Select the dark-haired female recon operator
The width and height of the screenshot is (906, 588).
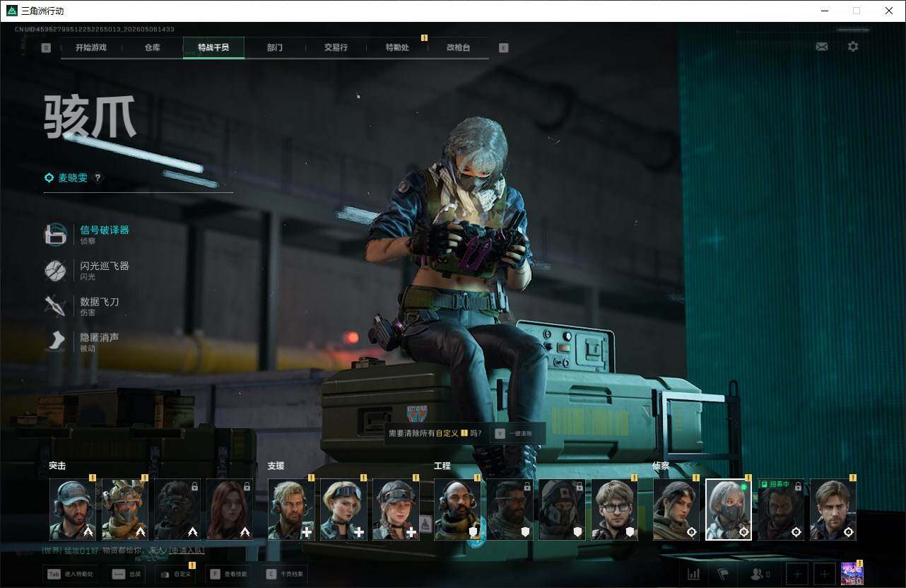676,510
